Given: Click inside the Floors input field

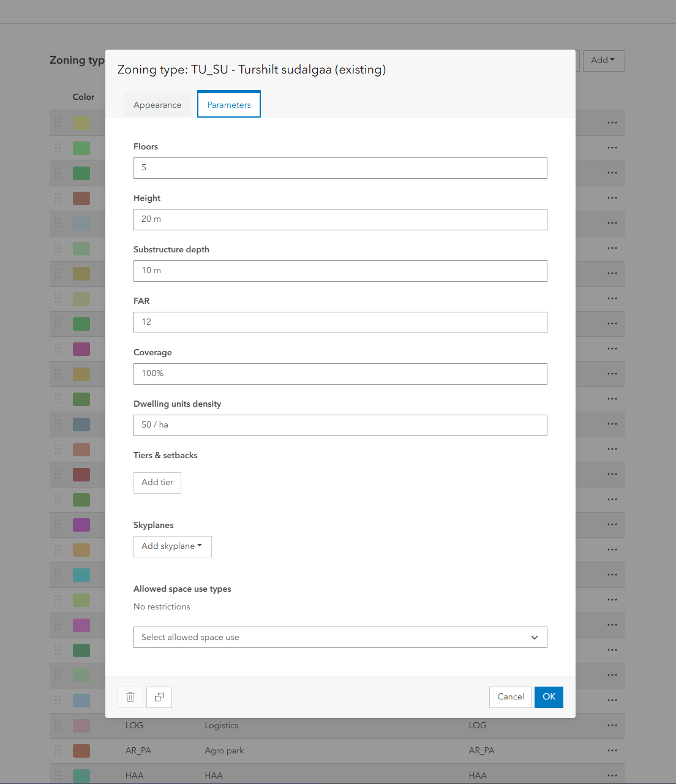Looking at the screenshot, I should coord(340,168).
